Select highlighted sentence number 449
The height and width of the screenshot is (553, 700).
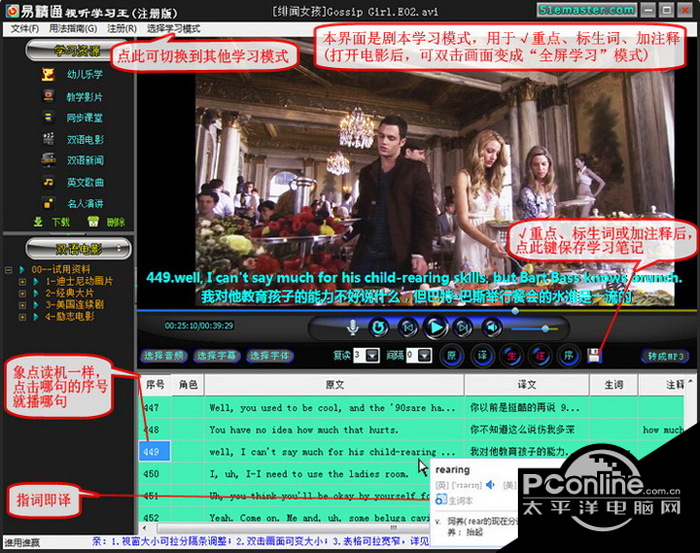(154, 451)
